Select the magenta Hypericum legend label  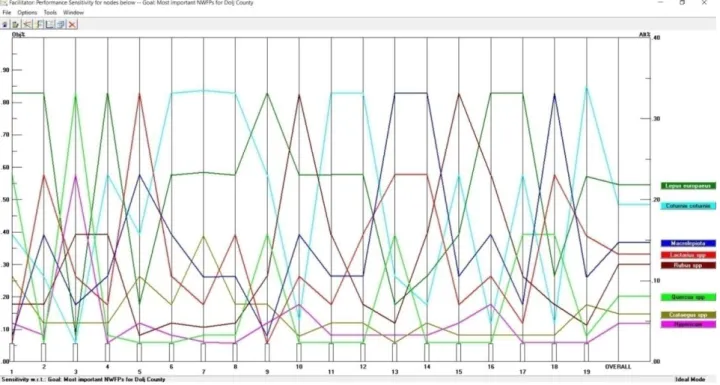(688, 324)
